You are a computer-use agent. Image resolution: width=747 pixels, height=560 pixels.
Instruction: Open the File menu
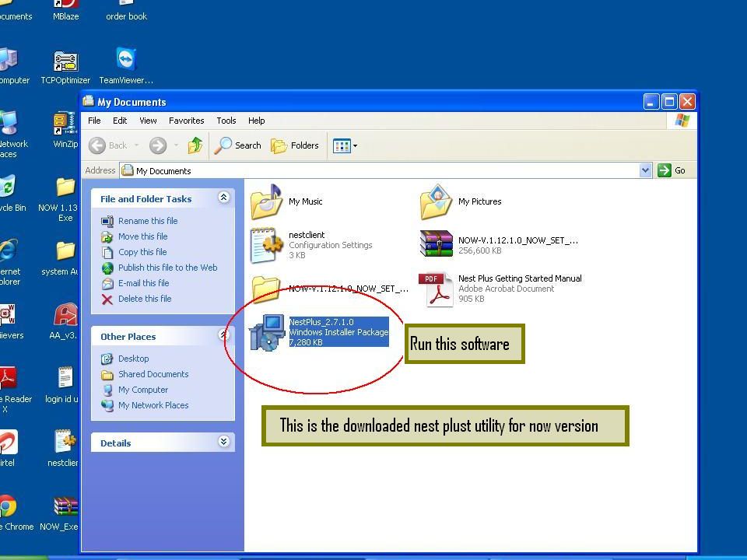(x=94, y=121)
